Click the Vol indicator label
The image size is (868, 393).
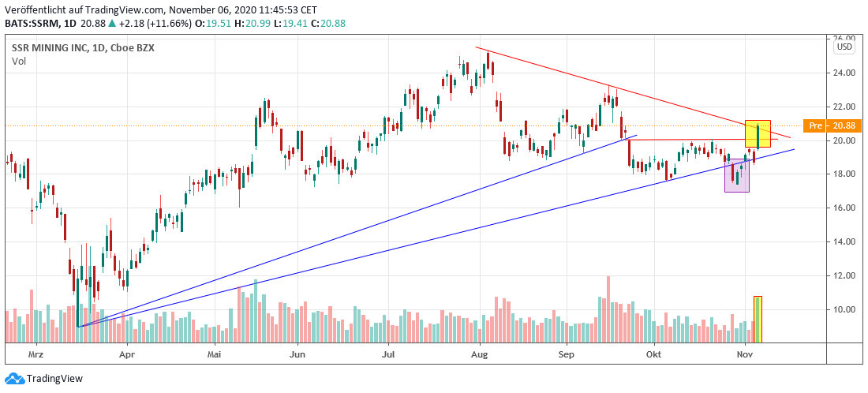(x=17, y=62)
